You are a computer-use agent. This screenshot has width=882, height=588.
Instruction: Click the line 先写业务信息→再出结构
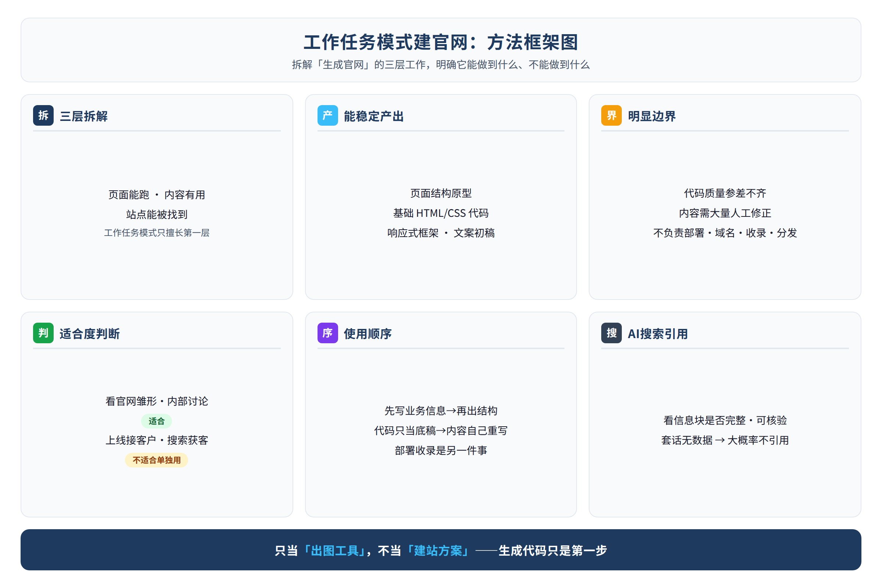point(441,410)
